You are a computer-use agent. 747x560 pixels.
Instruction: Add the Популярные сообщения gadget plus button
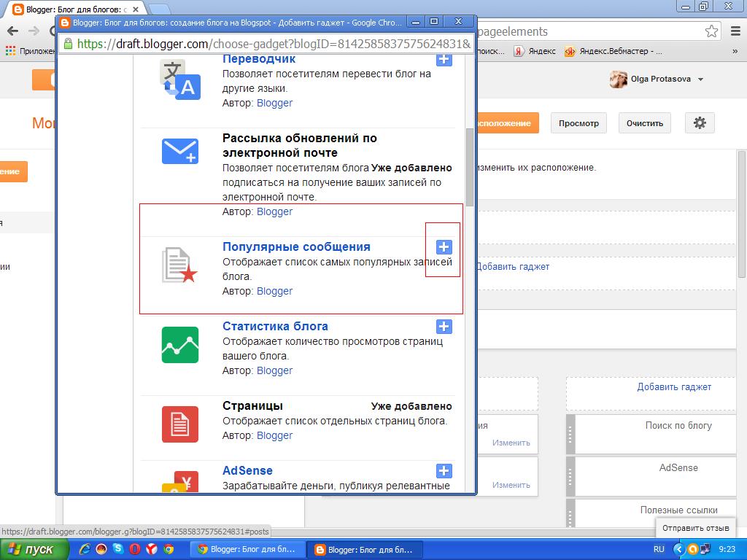[444, 247]
